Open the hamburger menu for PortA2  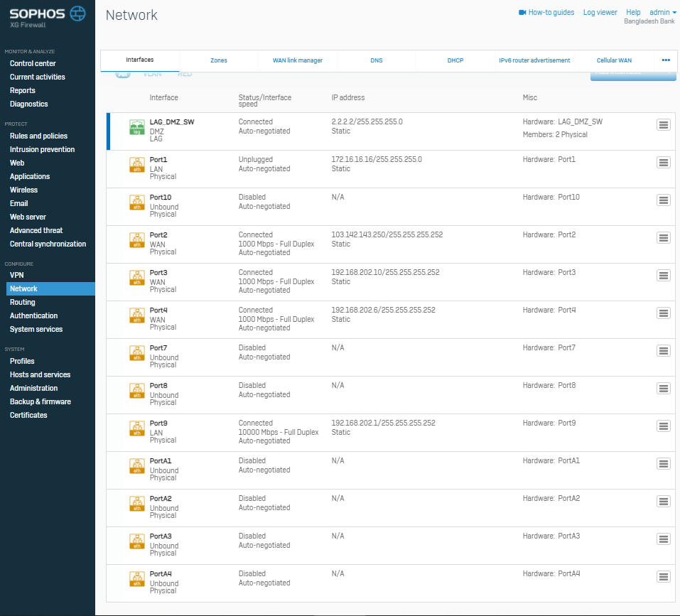tap(664, 502)
